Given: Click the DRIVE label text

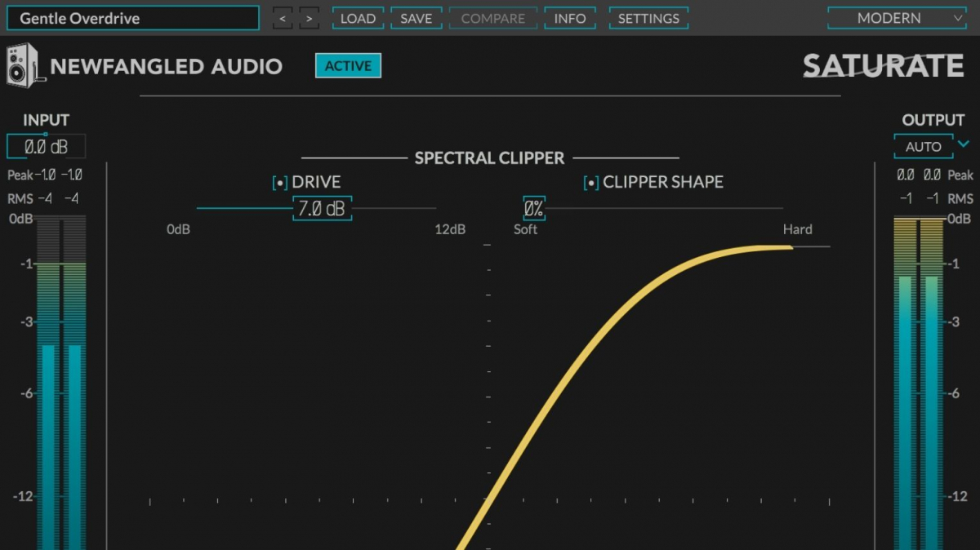Looking at the screenshot, I should [x=316, y=182].
